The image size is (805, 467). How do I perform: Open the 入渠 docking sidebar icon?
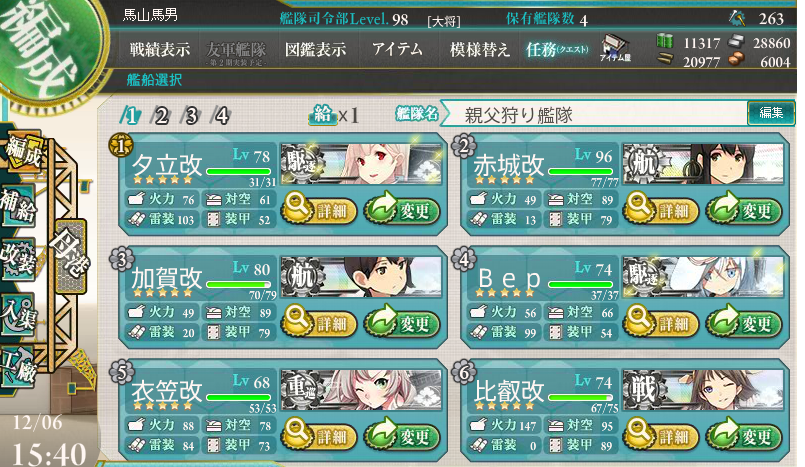18,313
